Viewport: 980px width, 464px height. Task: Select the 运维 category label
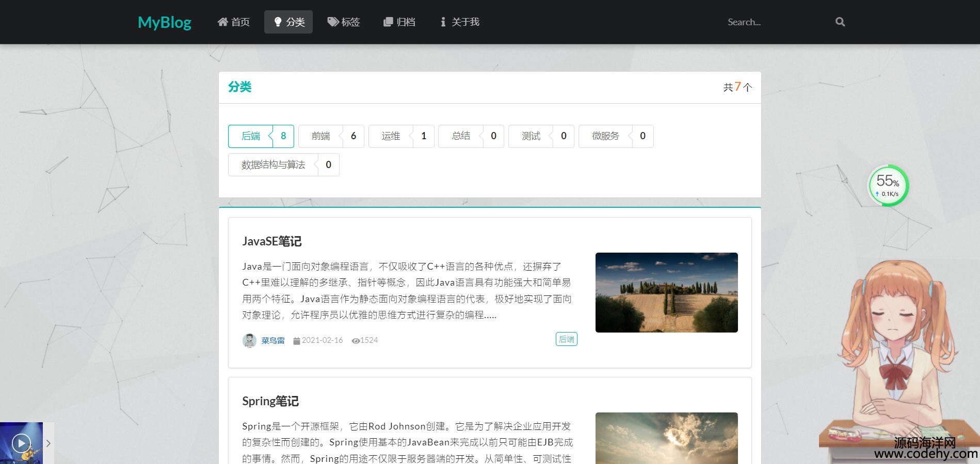(x=391, y=136)
